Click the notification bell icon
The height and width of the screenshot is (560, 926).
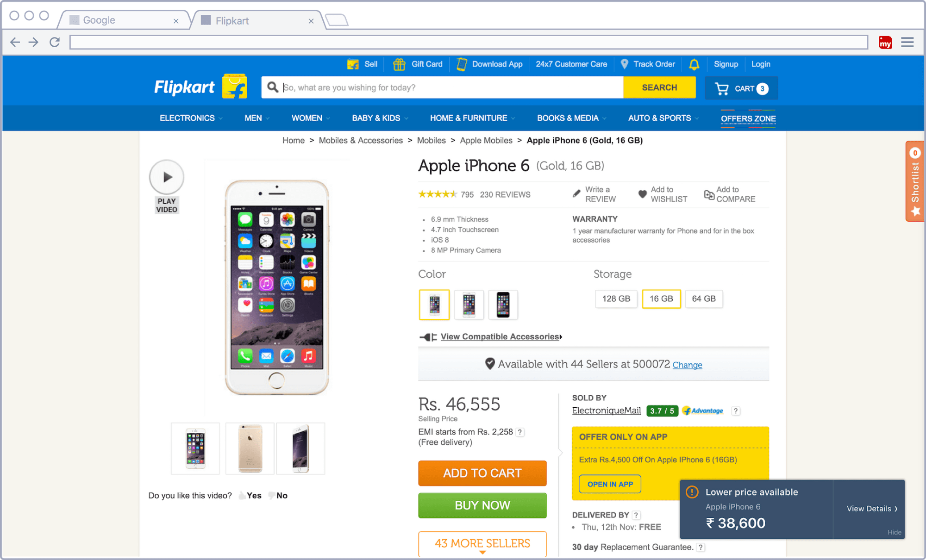click(x=694, y=64)
